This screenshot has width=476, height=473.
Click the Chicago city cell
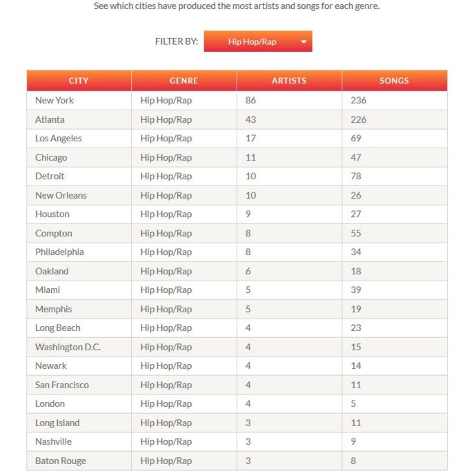click(x=79, y=157)
